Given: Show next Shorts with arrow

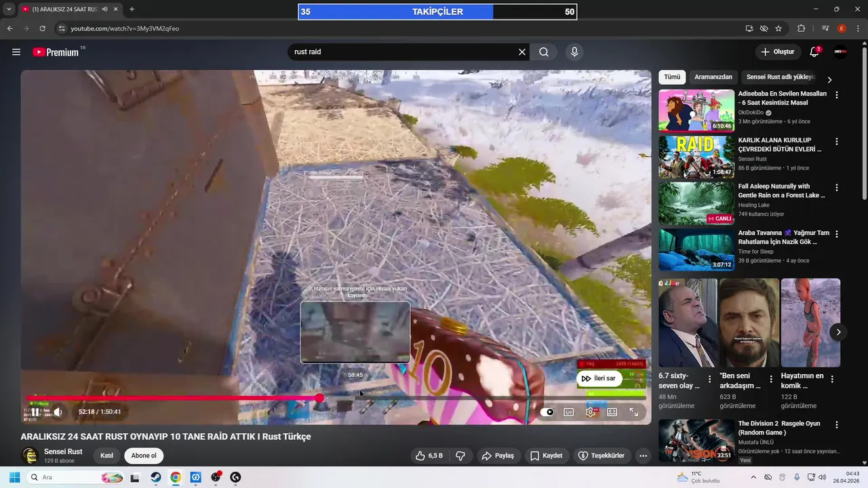Looking at the screenshot, I should [838, 332].
